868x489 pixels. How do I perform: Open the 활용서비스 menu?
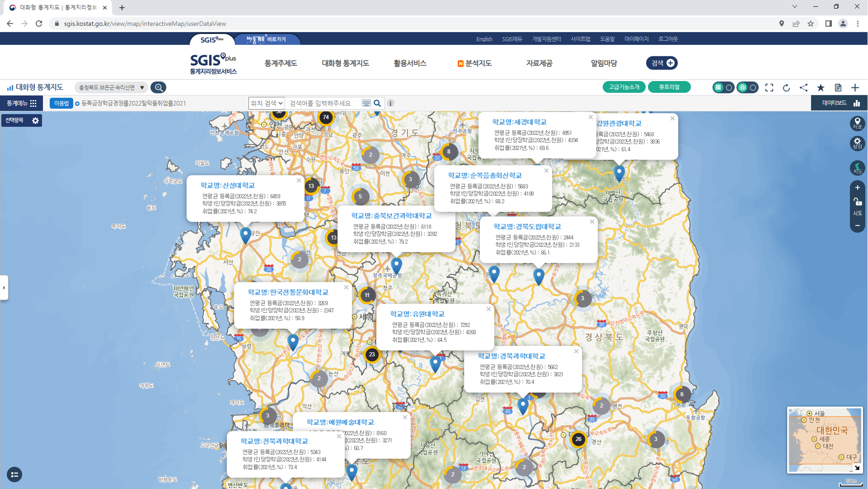pos(410,63)
